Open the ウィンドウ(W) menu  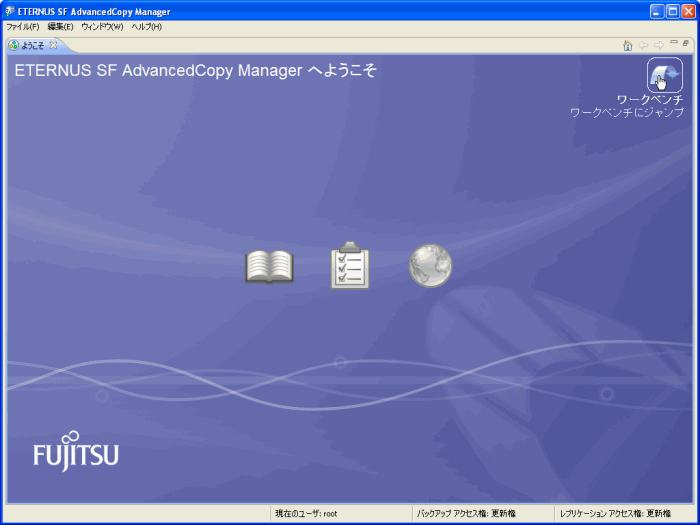[x=102, y=27]
